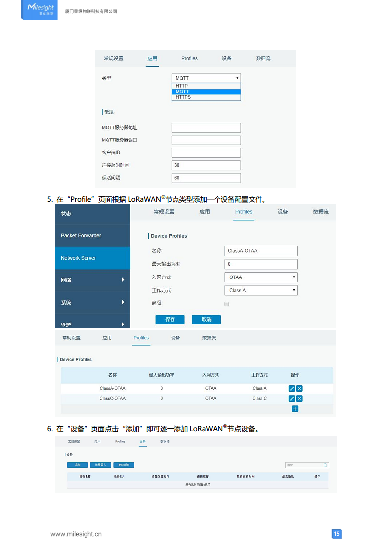The height and width of the screenshot is (555, 392).
Task: Click the 设备配置文件 column header
Action: click(x=160, y=477)
